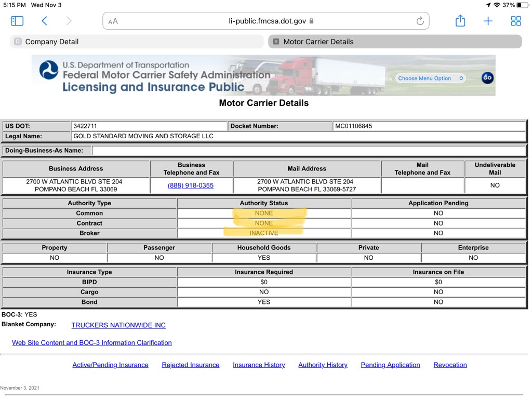Tap the AA reader text-size button
532x399 pixels.
(113, 21)
